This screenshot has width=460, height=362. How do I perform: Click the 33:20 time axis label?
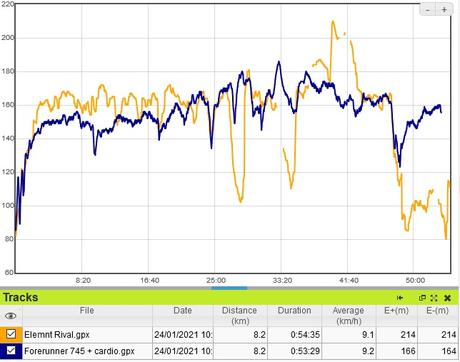tap(282, 280)
